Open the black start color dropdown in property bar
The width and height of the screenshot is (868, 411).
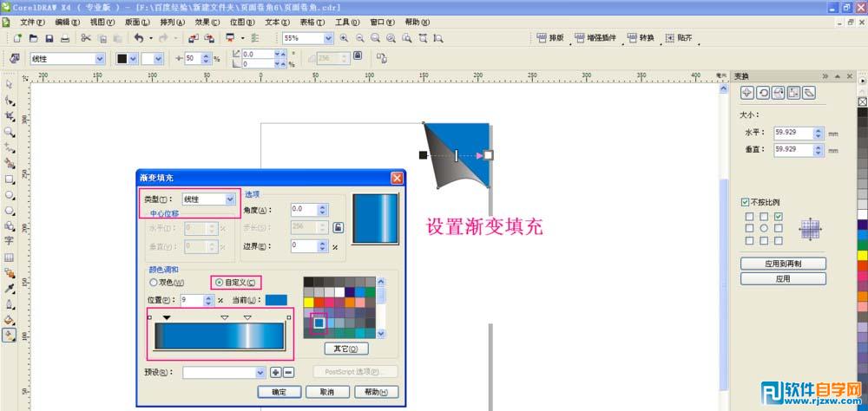(133, 59)
